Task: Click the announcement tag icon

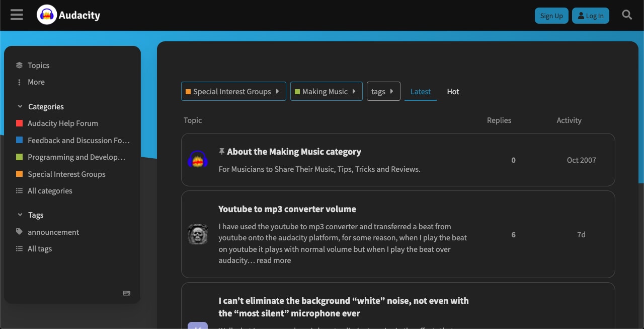Action: [x=19, y=232]
